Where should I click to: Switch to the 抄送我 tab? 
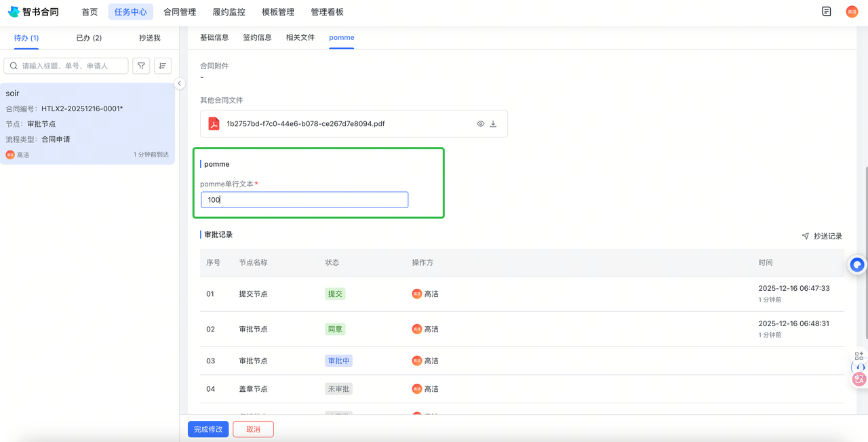point(151,38)
